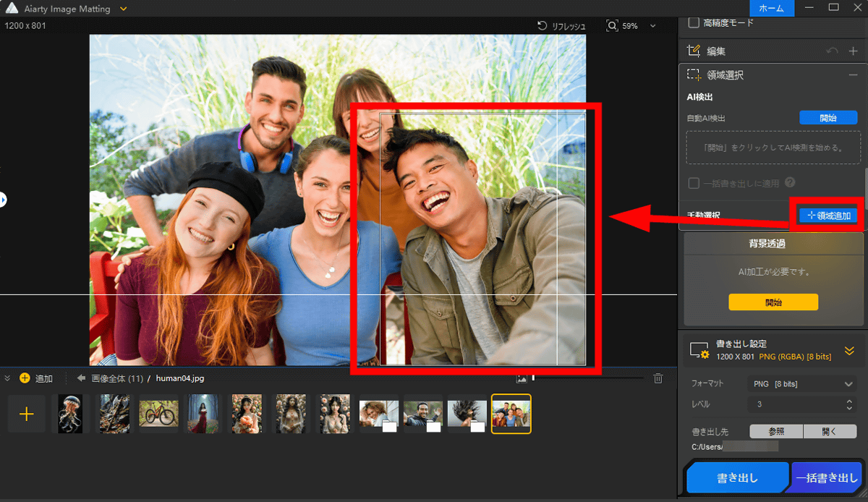Open the Aiarty Image Matting title dropdown
868x502 pixels.
coord(124,9)
